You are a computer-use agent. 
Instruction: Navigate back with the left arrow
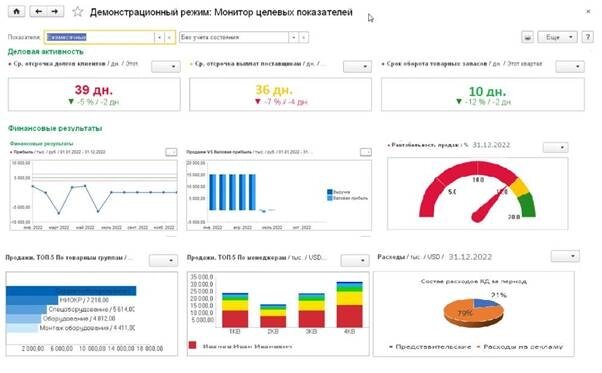pyautogui.click(x=38, y=12)
